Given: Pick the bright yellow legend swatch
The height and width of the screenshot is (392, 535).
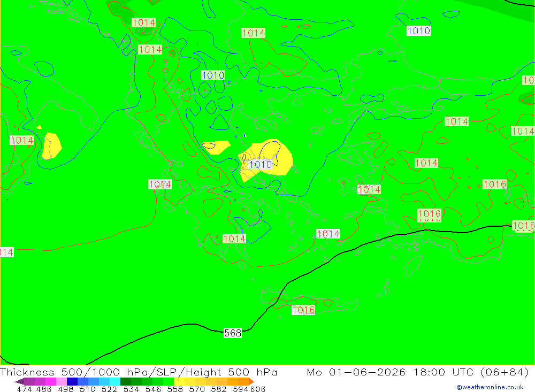Looking at the screenshot, I should click(x=179, y=381).
